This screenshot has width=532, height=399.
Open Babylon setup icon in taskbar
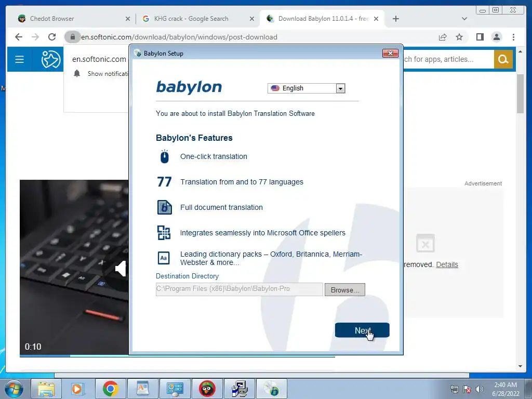click(271, 389)
